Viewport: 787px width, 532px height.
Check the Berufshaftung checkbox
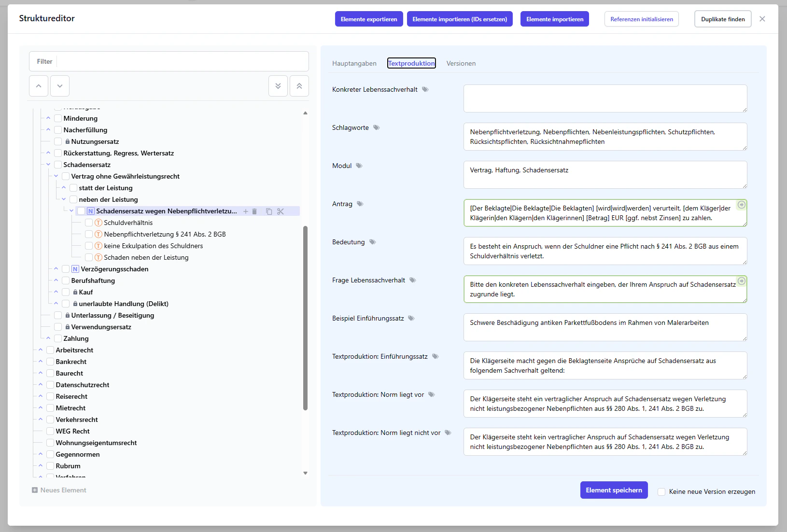pyautogui.click(x=66, y=280)
